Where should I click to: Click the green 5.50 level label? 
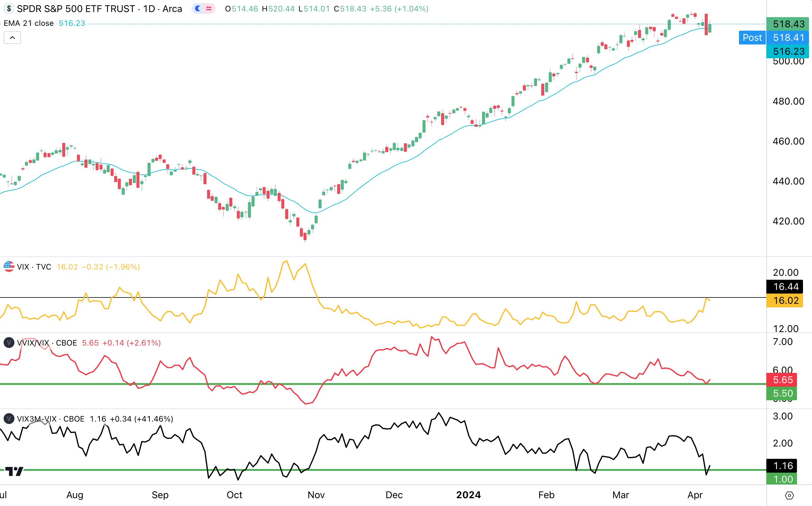click(782, 393)
